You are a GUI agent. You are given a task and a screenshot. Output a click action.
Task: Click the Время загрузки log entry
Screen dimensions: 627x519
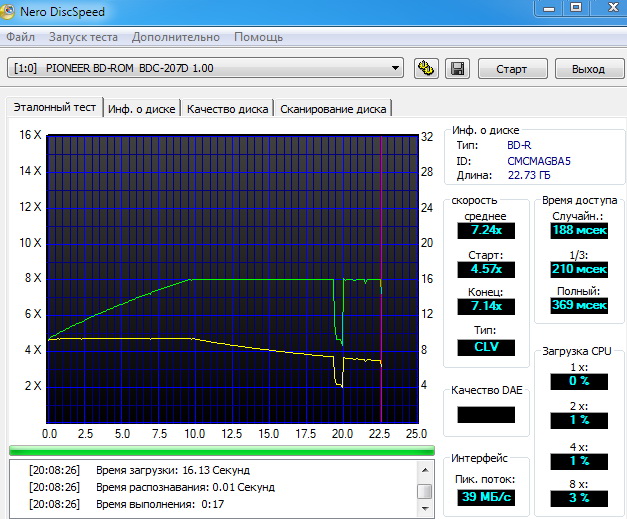(x=172, y=470)
